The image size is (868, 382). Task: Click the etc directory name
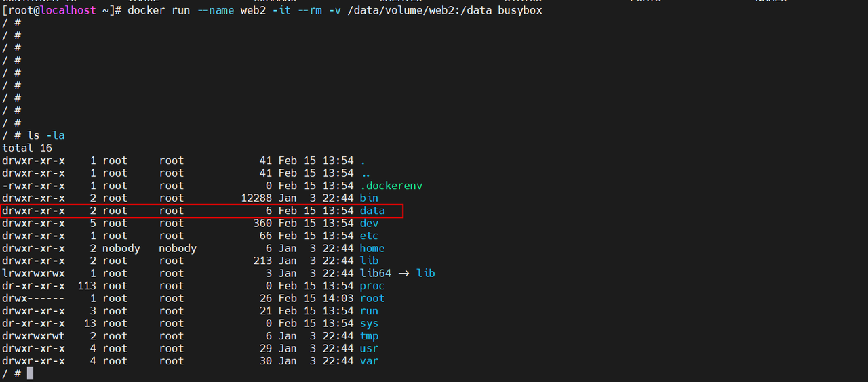coord(369,236)
